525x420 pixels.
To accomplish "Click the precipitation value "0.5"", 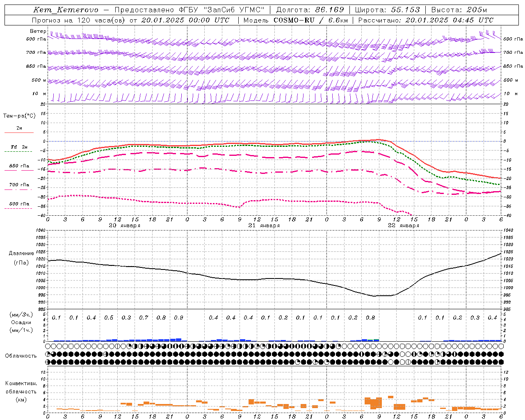I will [109, 318].
